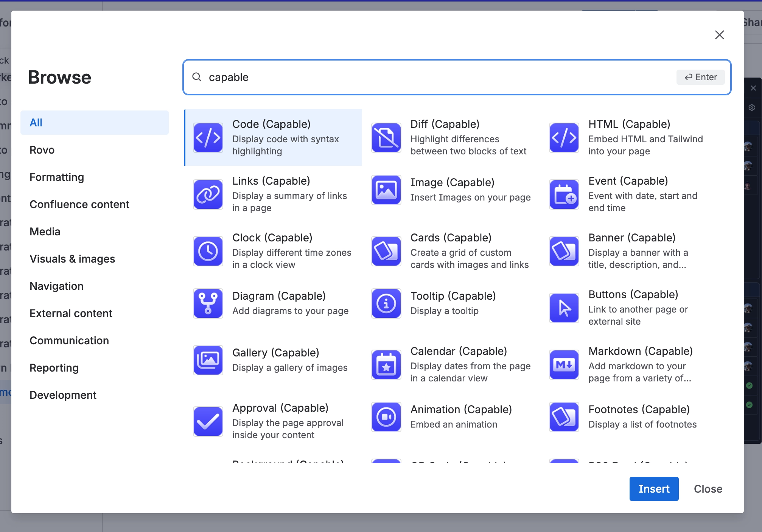
Task: Switch to the Media category
Action: click(45, 231)
